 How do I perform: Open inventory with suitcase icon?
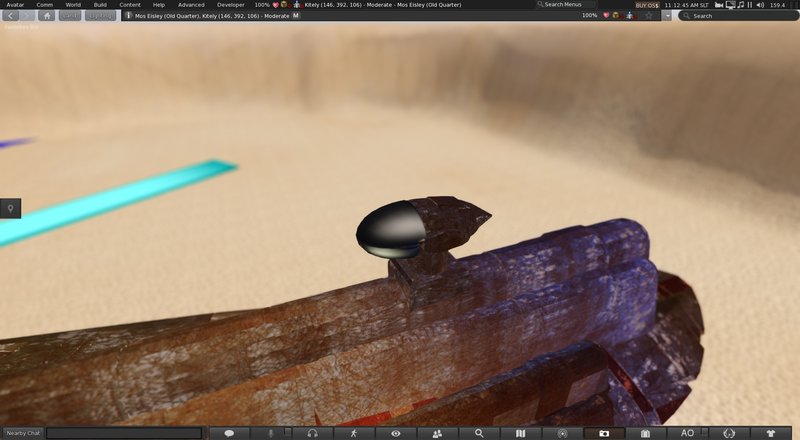coord(645,433)
